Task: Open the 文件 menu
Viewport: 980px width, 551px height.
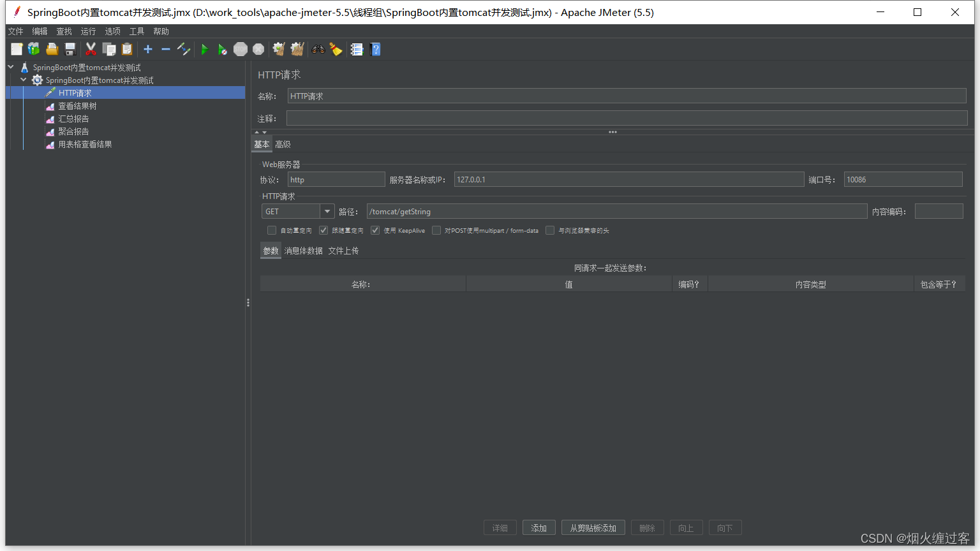Action: [x=15, y=31]
